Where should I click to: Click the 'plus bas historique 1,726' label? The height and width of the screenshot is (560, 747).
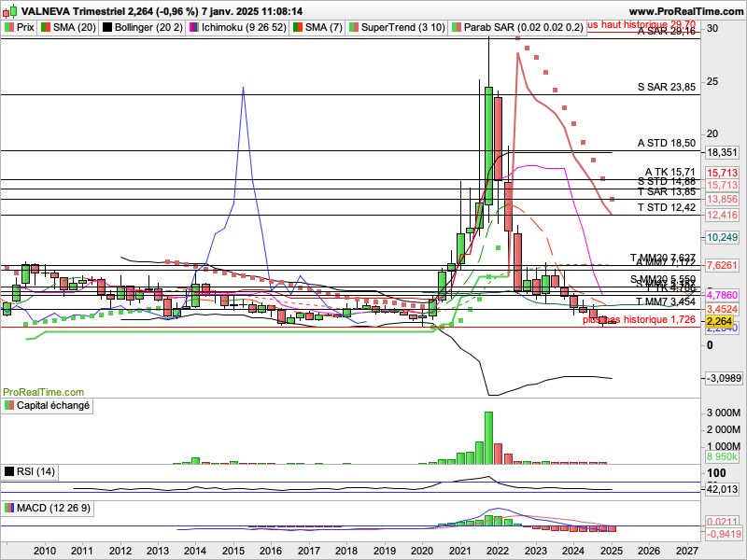coord(639,319)
